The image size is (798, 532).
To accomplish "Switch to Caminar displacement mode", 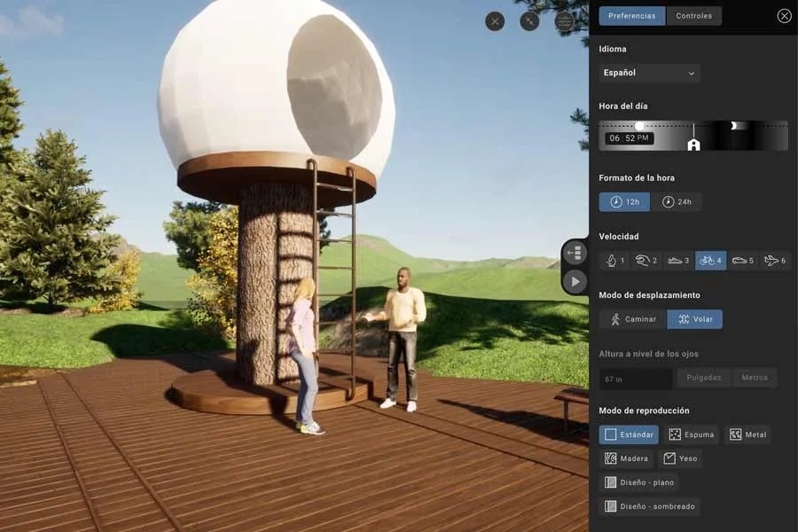I will coord(630,318).
